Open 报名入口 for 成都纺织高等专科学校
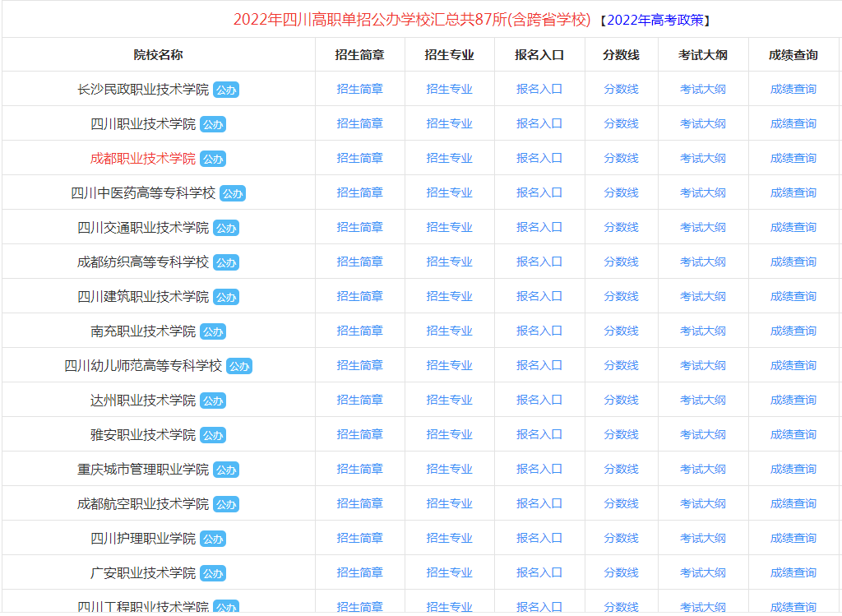 click(539, 262)
